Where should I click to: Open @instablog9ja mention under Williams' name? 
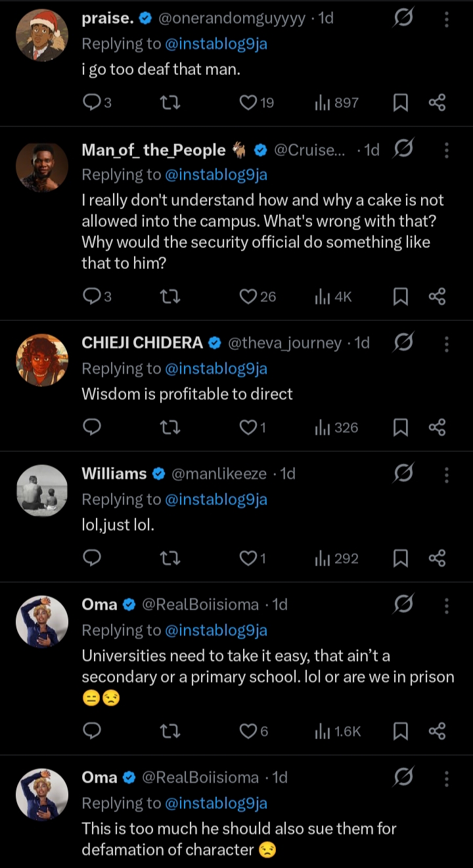click(216, 499)
